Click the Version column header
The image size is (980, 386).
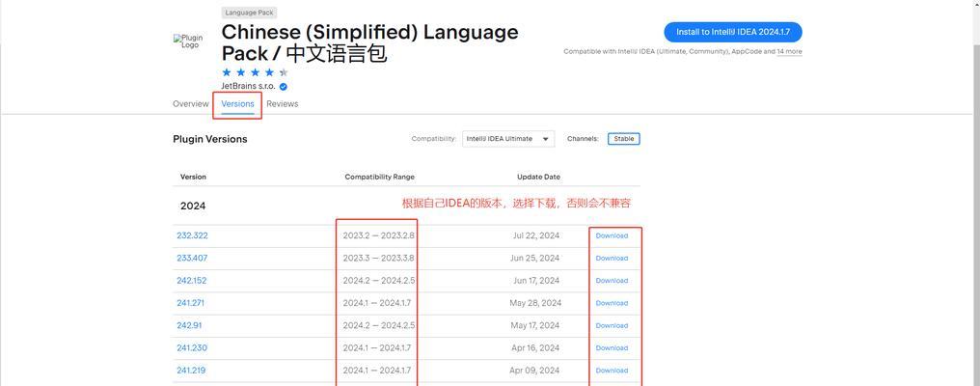[193, 177]
